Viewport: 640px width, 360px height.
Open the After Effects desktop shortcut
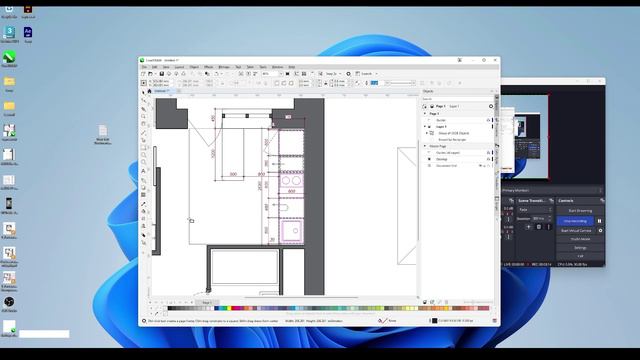pos(28,34)
